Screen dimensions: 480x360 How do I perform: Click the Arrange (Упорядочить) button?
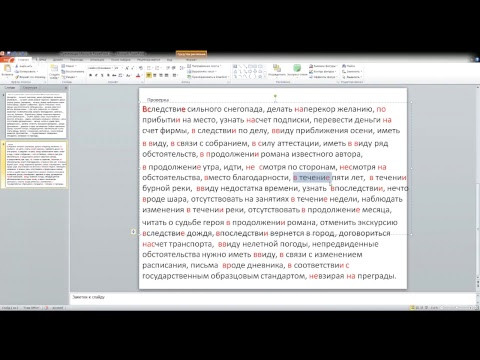(277, 71)
